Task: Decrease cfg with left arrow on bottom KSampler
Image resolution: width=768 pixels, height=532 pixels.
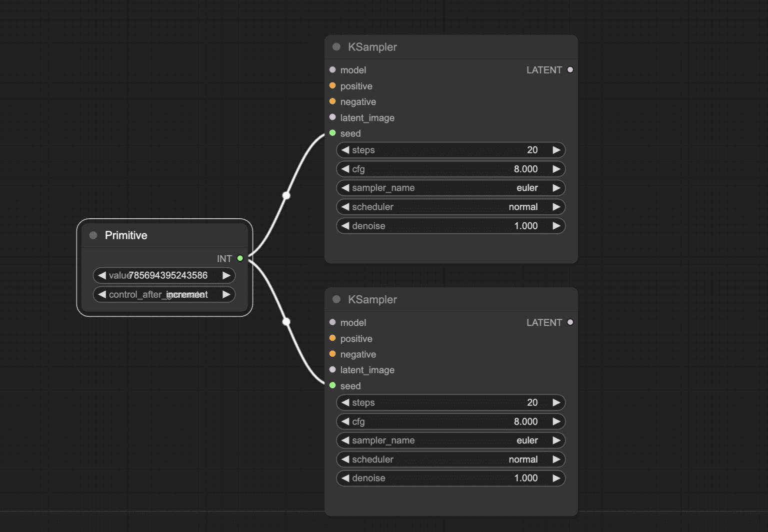Action: click(x=345, y=421)
